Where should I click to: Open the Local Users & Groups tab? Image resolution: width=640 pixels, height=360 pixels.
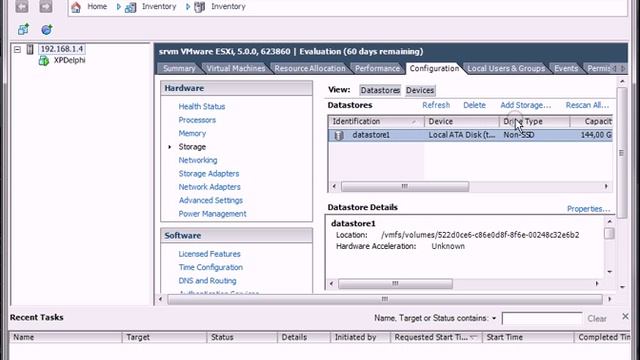click(x=506, y=69)
